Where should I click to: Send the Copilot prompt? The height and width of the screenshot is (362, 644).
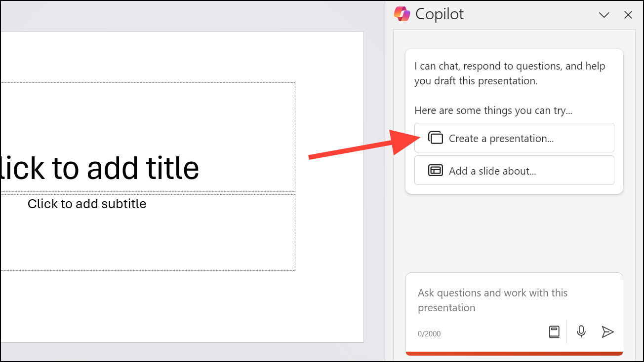tap(607, 332)
